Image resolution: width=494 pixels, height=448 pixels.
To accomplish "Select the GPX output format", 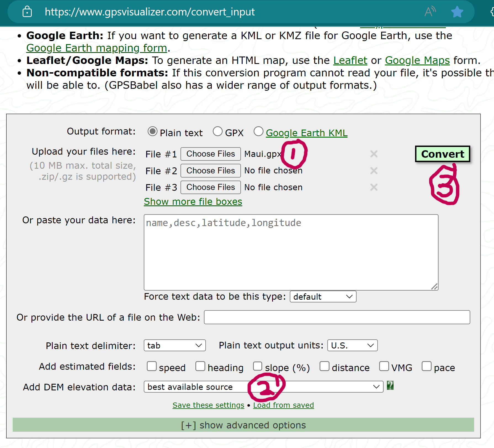I will click(217, 132).
